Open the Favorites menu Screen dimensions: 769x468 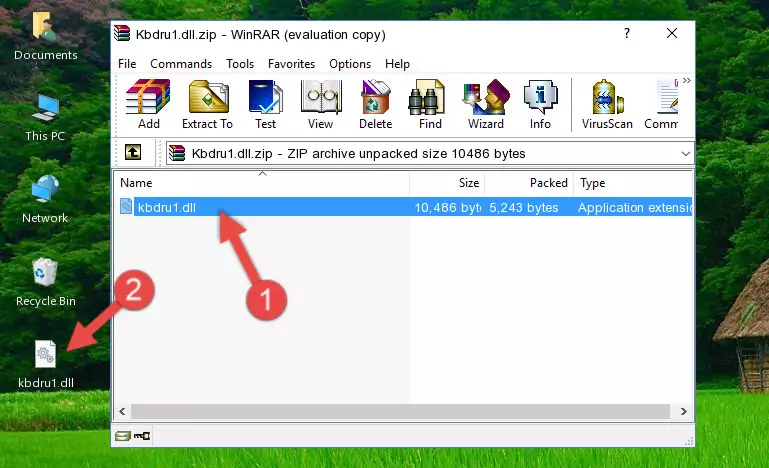tap(291, 64)
